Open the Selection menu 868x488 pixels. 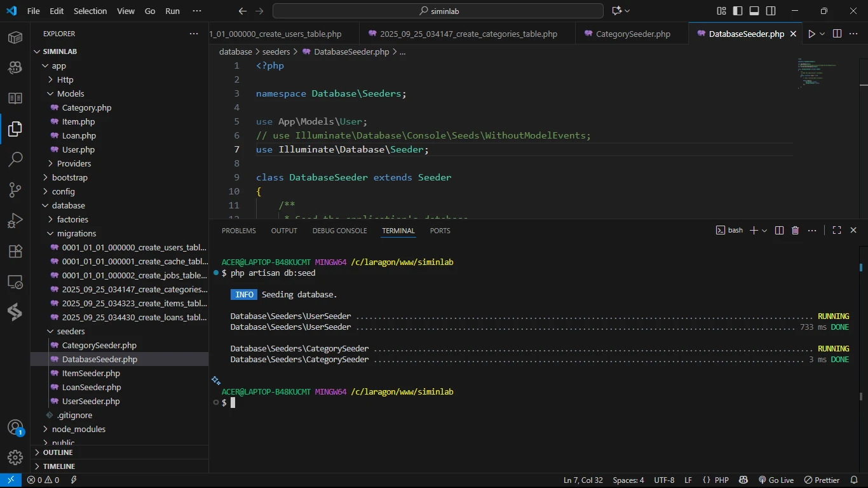point(90,11)
